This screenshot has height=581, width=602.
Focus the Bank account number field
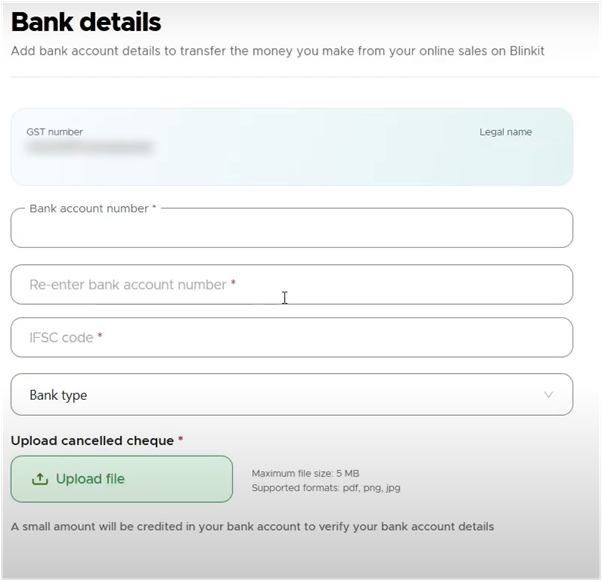pyautogui.click(x=292, y=228)
